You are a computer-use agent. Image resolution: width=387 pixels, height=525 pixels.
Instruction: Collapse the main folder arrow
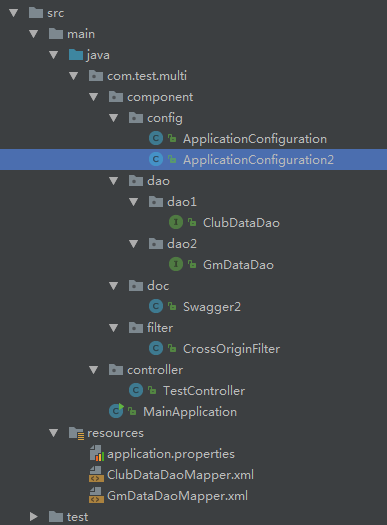coord(33,34)
